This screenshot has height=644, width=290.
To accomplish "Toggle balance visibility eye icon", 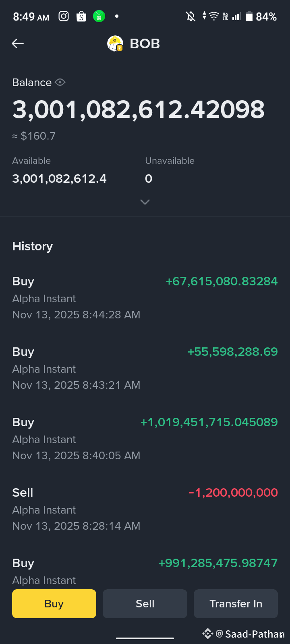I will (60, 82).
